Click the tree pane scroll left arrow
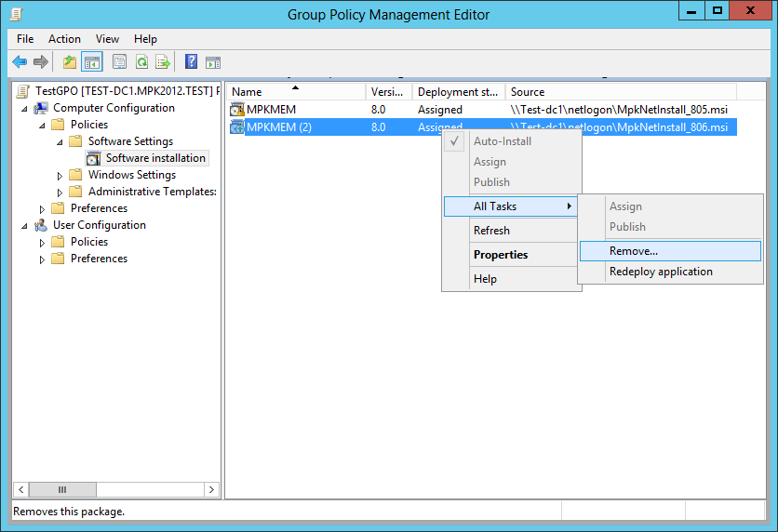 click(20, 489)
